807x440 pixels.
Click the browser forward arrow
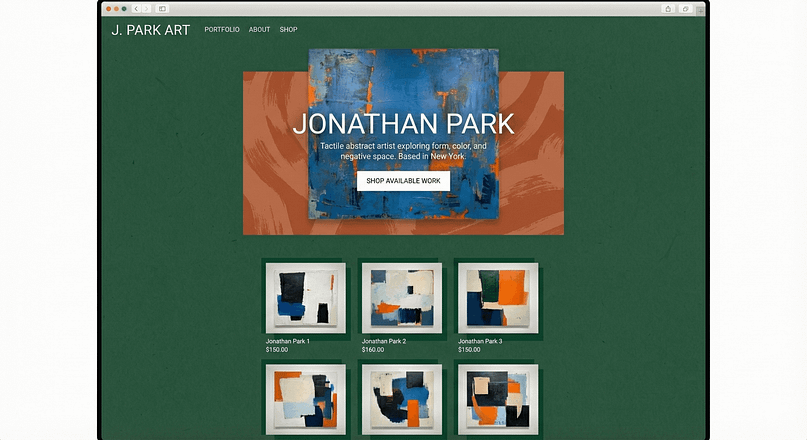click(x=146, y=9)
